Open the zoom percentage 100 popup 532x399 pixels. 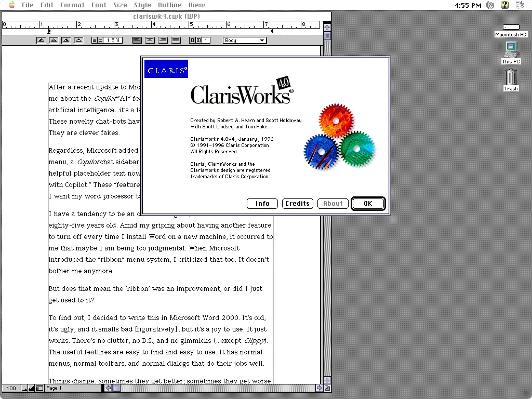[11, 388]
